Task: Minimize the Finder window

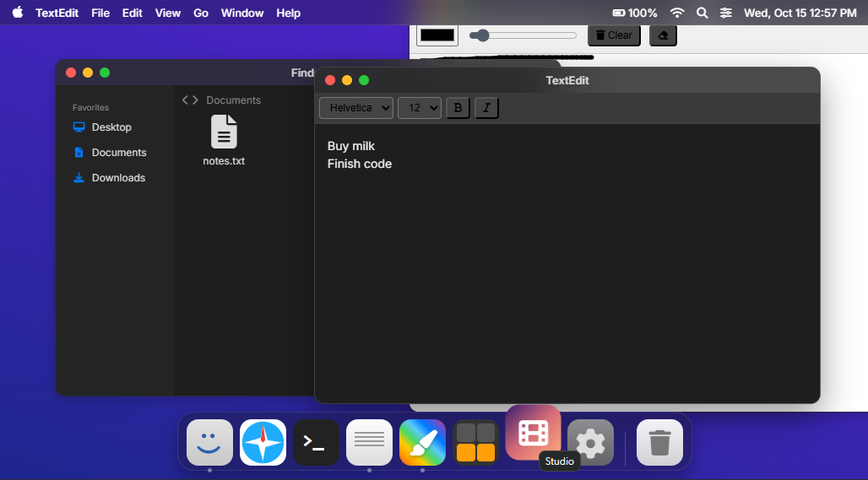Action: (88, 73)
